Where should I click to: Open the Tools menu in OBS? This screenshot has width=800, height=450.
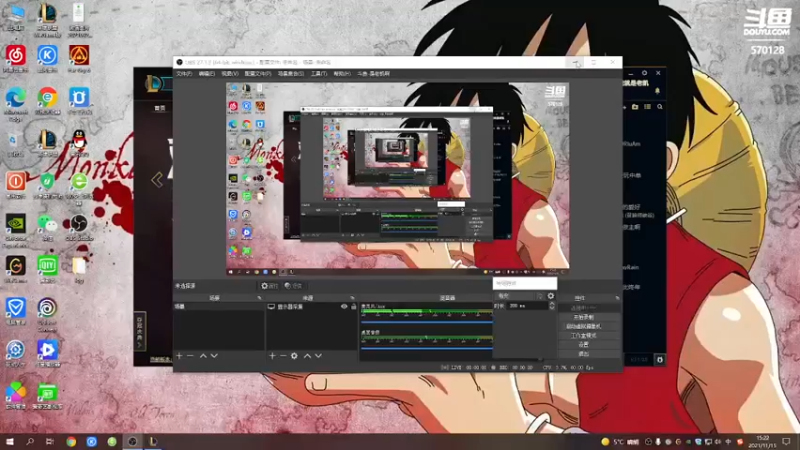tap(319, 74)
